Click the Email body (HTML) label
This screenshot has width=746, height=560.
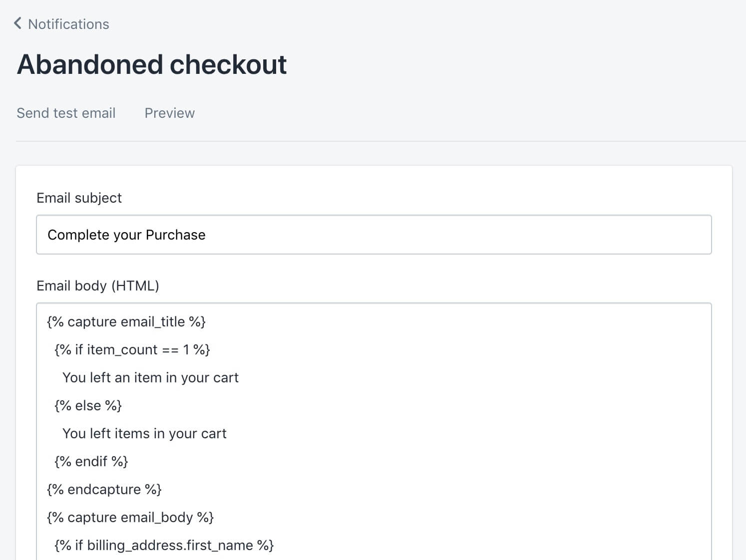click(98, 286)
